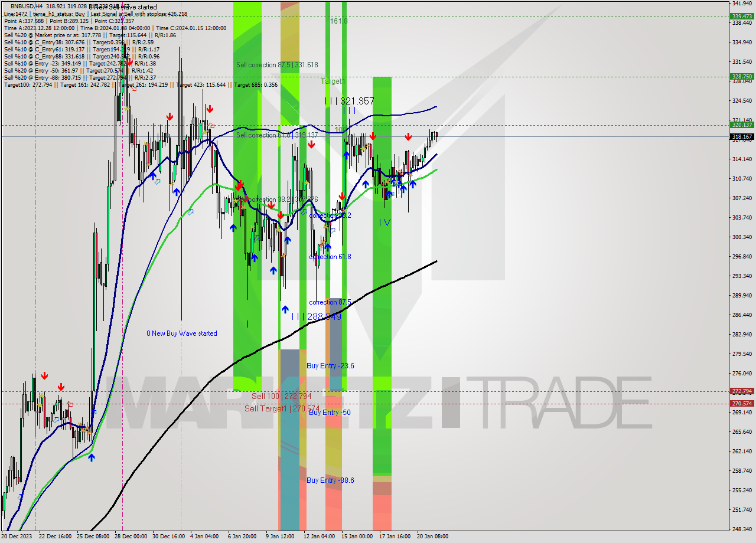The height and width of the screenshot is (543, 756).
Task: Click the '17 Jan 16:00' time label
Action: click(x=395, y=537)
